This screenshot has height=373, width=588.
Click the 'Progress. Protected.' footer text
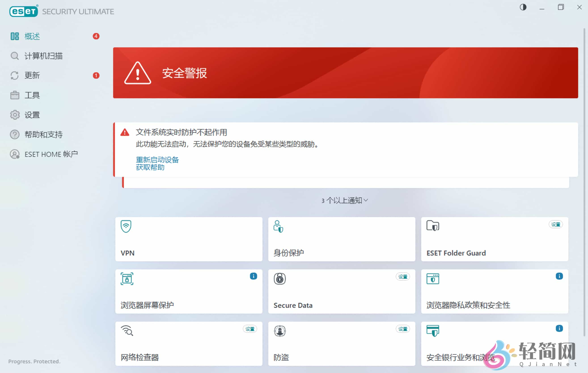pyautogui.click(x=34, y=361)
